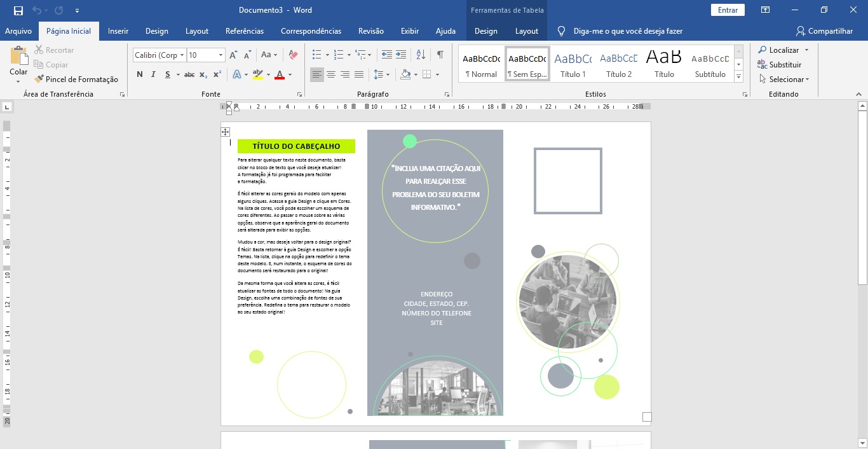Click the Compartilhar share button
Screen dimensions: 868x449
[825, 31]
